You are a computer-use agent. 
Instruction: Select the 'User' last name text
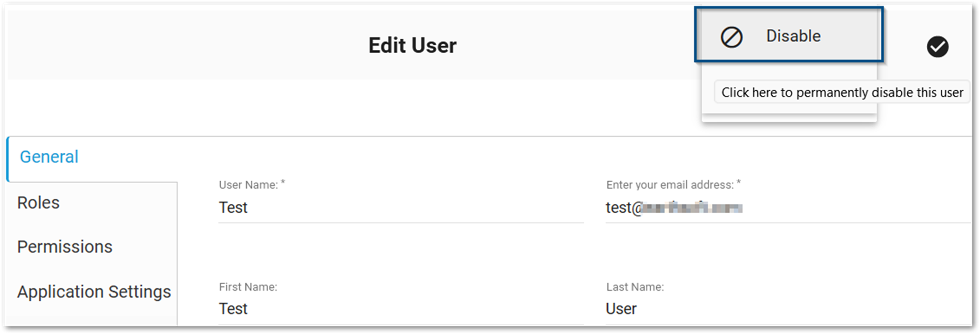click(x=621, y=309)
